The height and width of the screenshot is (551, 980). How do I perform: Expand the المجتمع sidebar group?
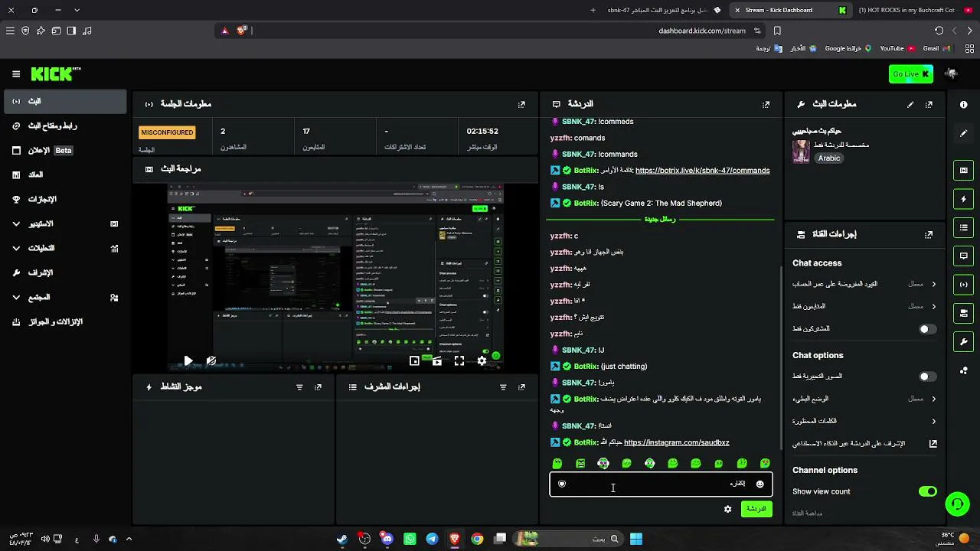click(65, 297)
